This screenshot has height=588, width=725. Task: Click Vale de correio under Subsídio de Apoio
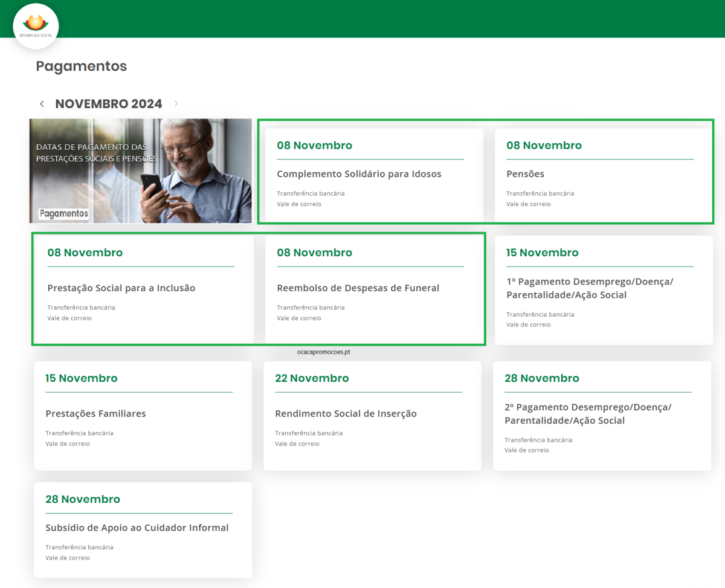67,558
